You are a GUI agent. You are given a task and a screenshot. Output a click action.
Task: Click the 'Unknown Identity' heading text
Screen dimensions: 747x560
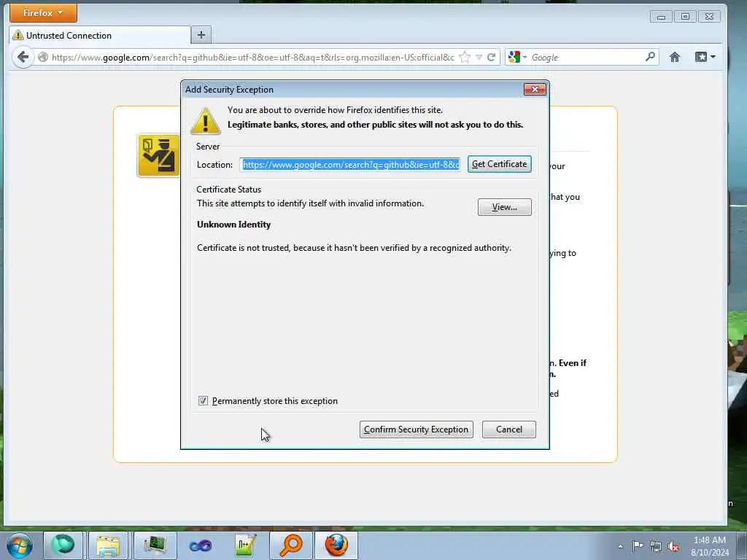(234, 225)
